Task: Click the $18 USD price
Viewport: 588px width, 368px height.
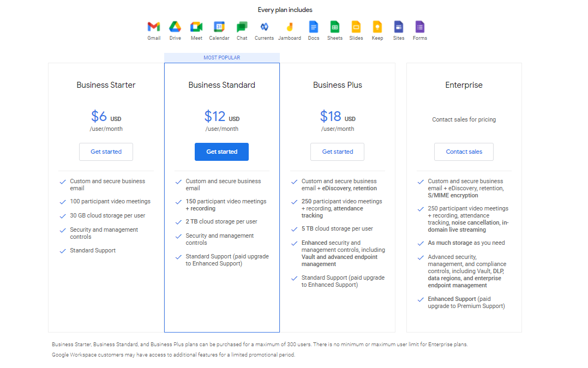Action: [x=338, y=116]
